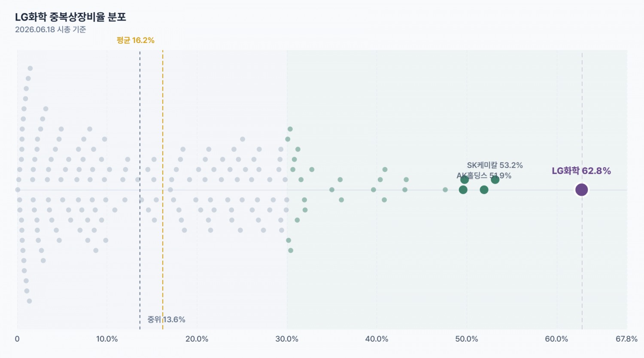Click the 60.0% x-axis tick label
The image size is (644, 358).
[x=556, y=339]
